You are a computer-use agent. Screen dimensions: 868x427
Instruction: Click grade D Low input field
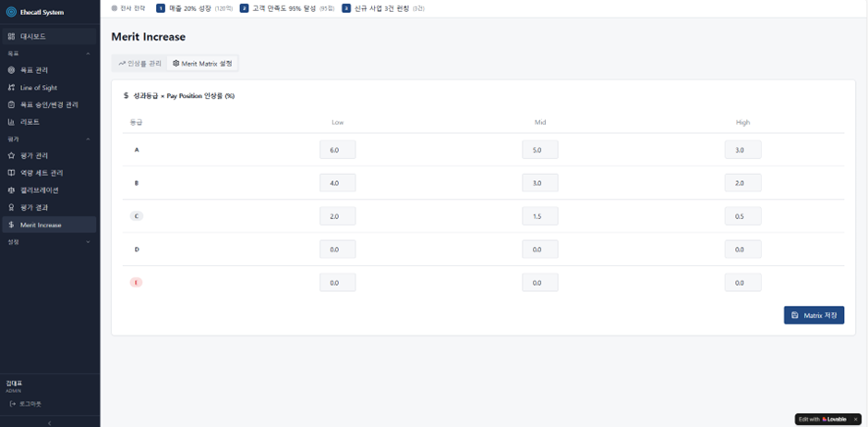pyautogui.click(x=338, y=250)
